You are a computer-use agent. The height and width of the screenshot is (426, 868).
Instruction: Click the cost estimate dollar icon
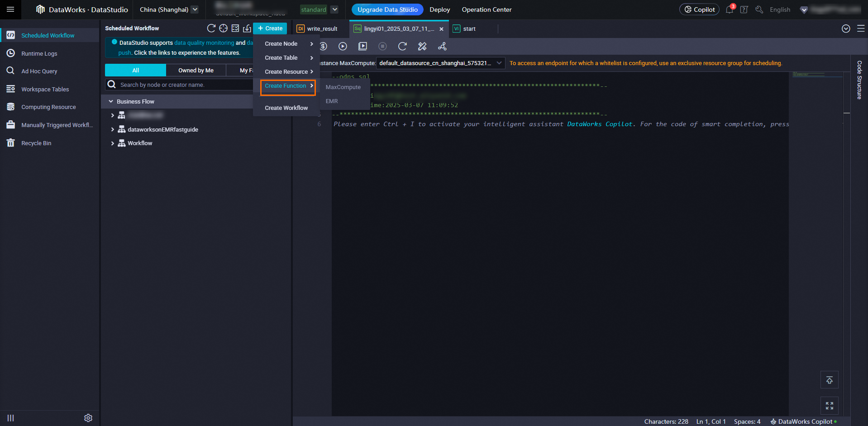tap(323, 46)
